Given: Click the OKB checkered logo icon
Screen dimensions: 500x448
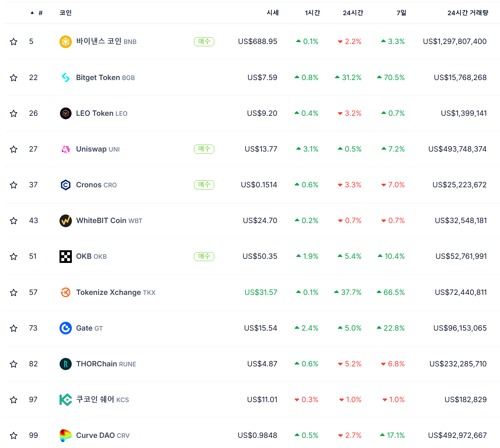Looking at the screenshot, I should tap(66, 256).
